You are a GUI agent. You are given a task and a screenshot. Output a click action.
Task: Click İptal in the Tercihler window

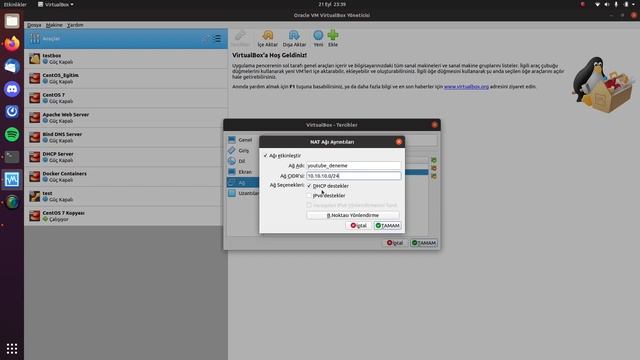tap(395, 243)
